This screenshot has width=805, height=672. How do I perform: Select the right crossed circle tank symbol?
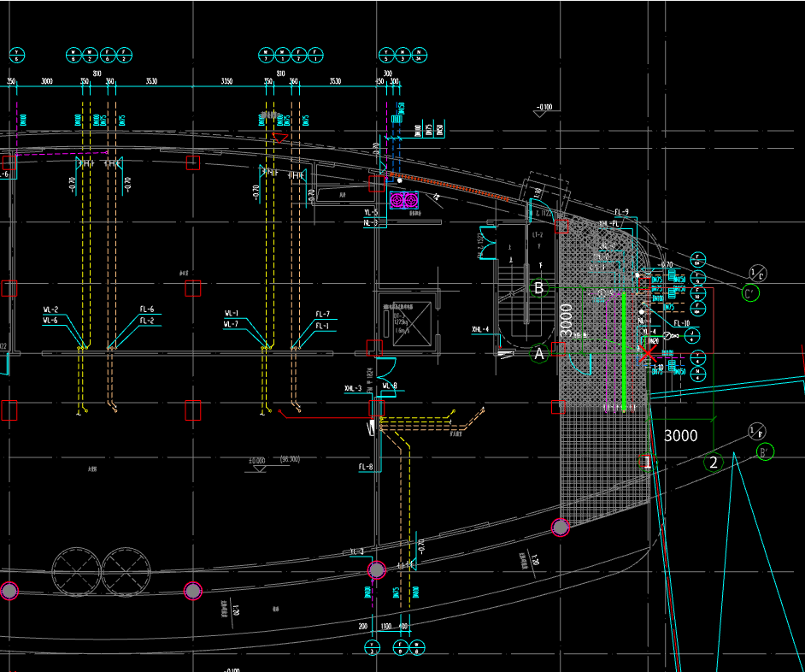[126, 572]
